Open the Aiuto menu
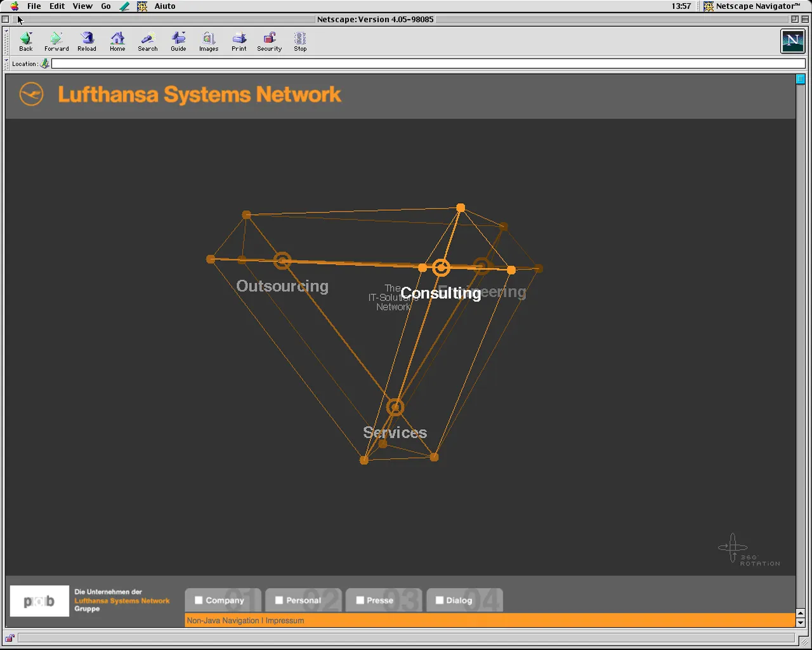812x650 pixels. [x=165, y=6]
